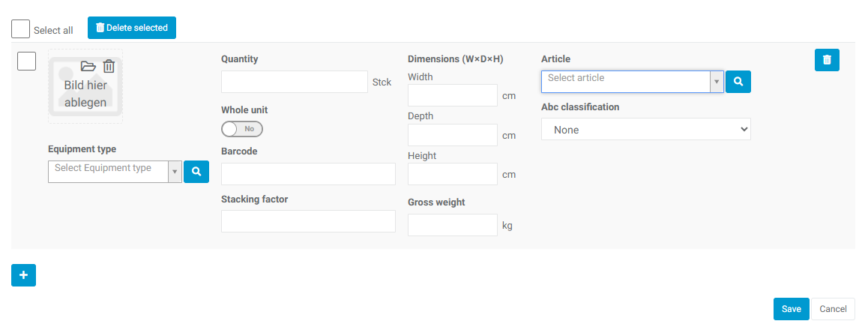Viewport: 868px width, 324px height.
Task: Click the folder open icon on image placeholder
Action: (88, 66)
